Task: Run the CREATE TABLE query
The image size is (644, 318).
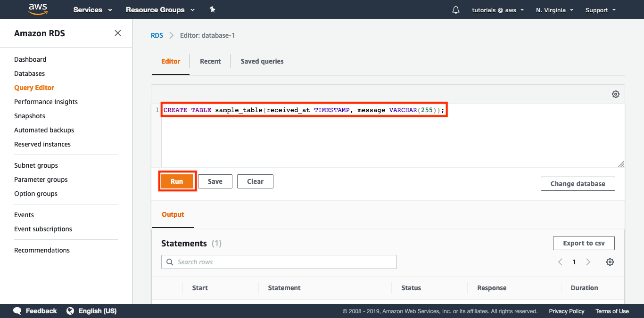Action: pyautogui.click(x=177, y=181)
